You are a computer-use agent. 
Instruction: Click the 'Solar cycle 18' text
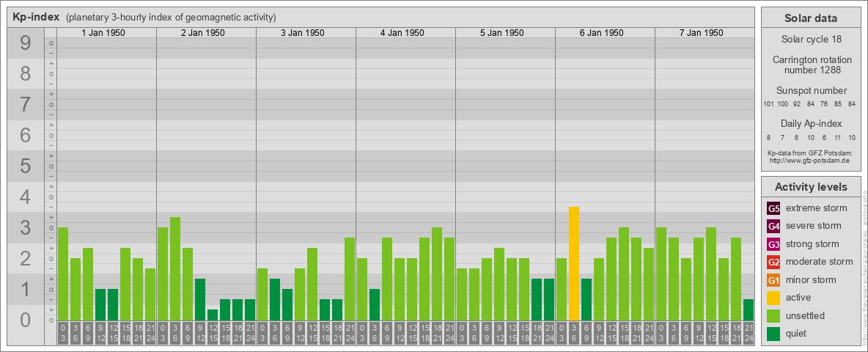pyautogui.click(x=811, y=40)
